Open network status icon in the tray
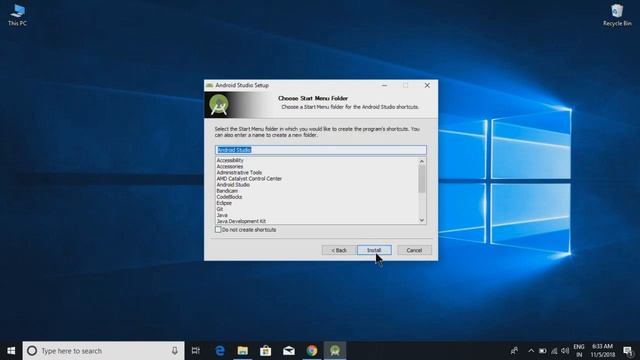 click(554, 351)
